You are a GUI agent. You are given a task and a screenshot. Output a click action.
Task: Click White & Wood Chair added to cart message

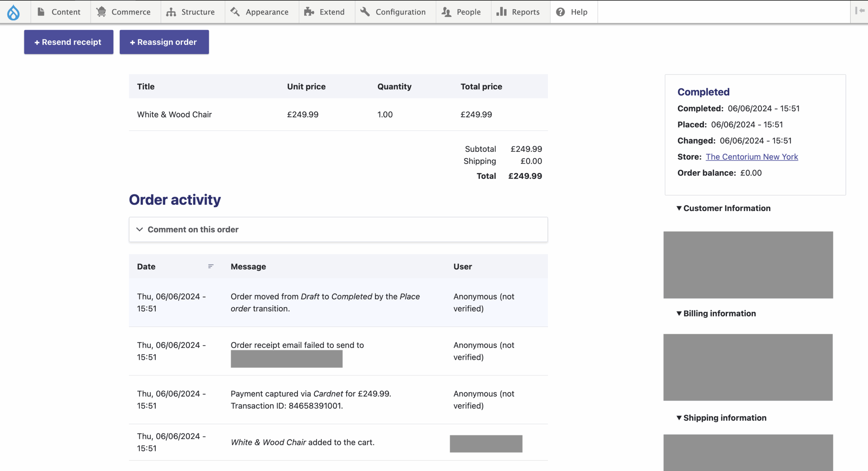pos(302,442)
